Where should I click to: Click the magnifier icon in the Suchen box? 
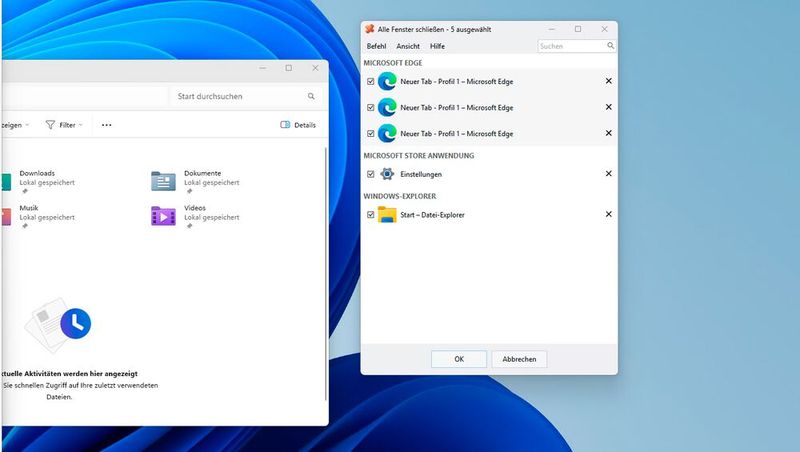pyautogui.click(x=610, y=46)
